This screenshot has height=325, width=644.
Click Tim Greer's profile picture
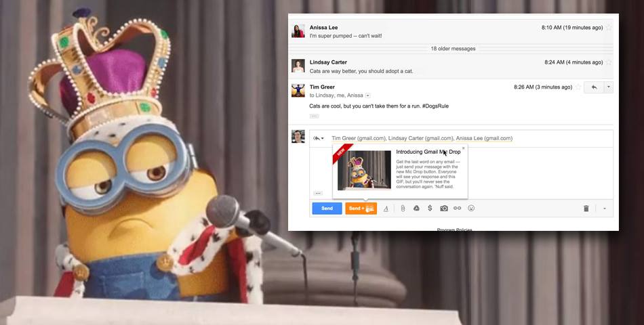(x=298, y=90)
